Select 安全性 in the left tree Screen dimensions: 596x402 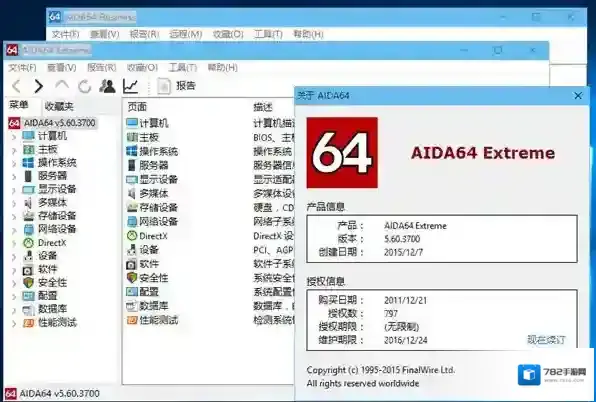tap(52, 283)
